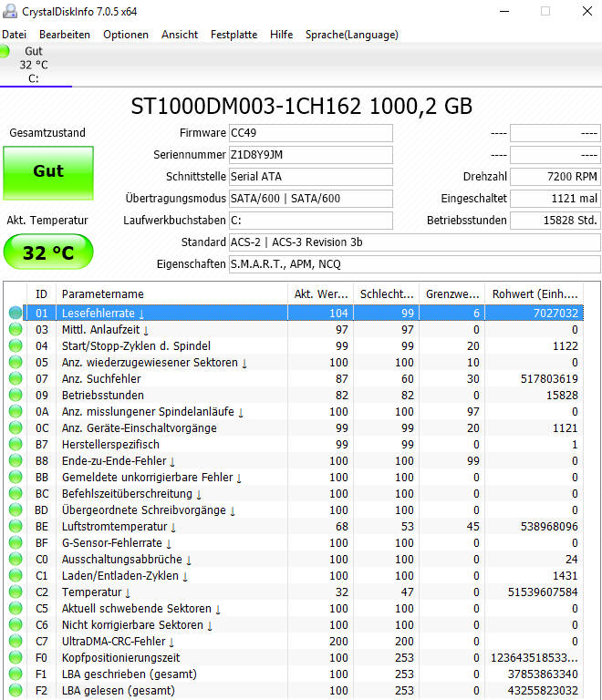602x700 pixels.
Task: Click the Betriebsstunden value 15828 Std.
Action: [x=555, y=220]
